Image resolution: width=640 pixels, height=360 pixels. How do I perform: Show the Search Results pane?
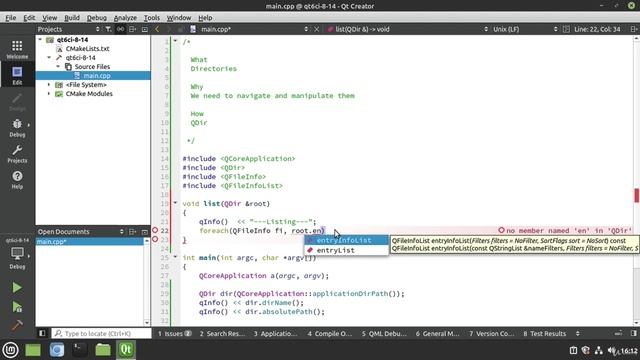pos(222,333)
